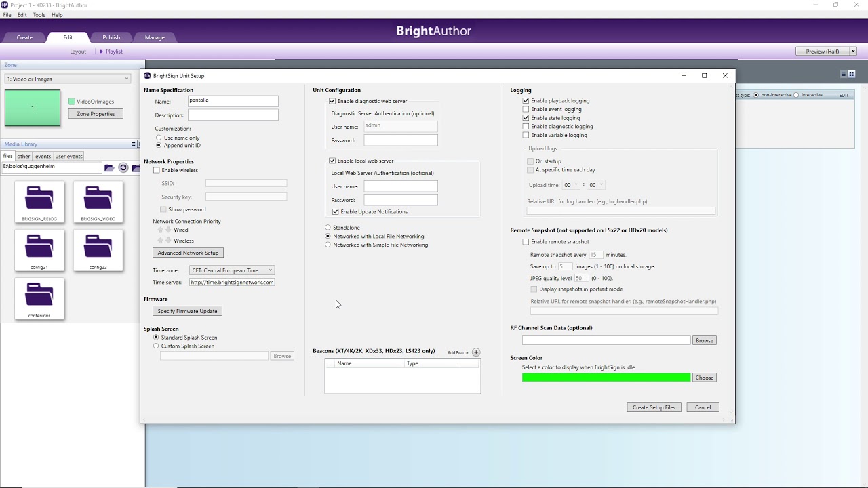The image size is (868, 488).
Task: Move Wireless priority down arrow
Action: (168, 241)
